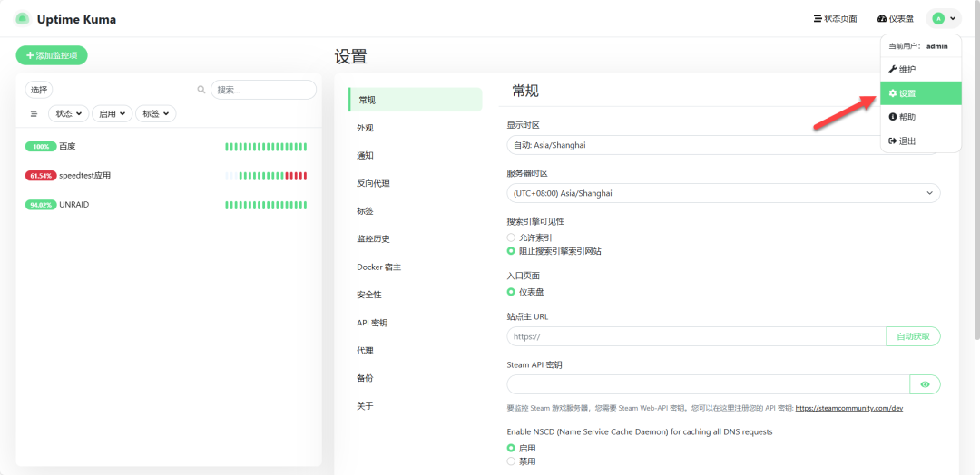Screen dimensions: 980x475
Task: Go to the dashboard (仪表盘)
Action: pos(895,19)
